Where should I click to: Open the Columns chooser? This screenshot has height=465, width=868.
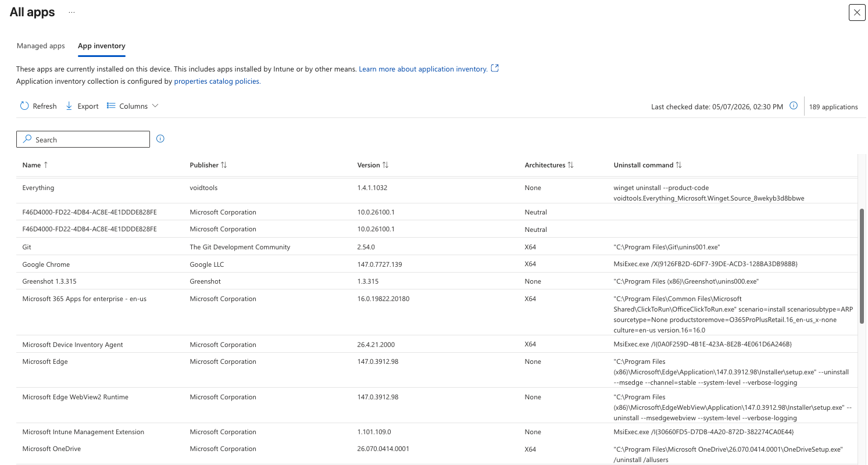click(x=133, y=106)
